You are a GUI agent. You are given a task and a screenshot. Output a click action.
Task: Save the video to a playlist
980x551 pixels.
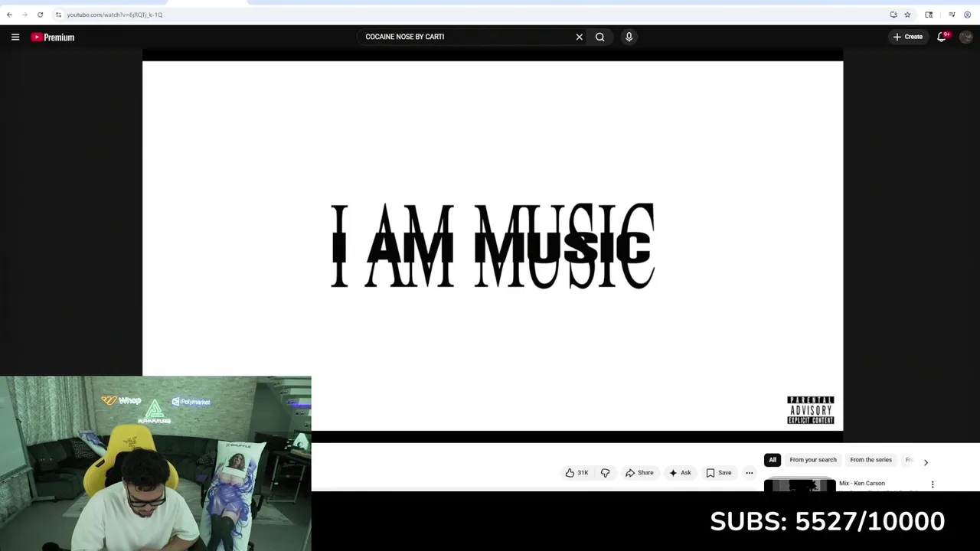pos(719,473)
